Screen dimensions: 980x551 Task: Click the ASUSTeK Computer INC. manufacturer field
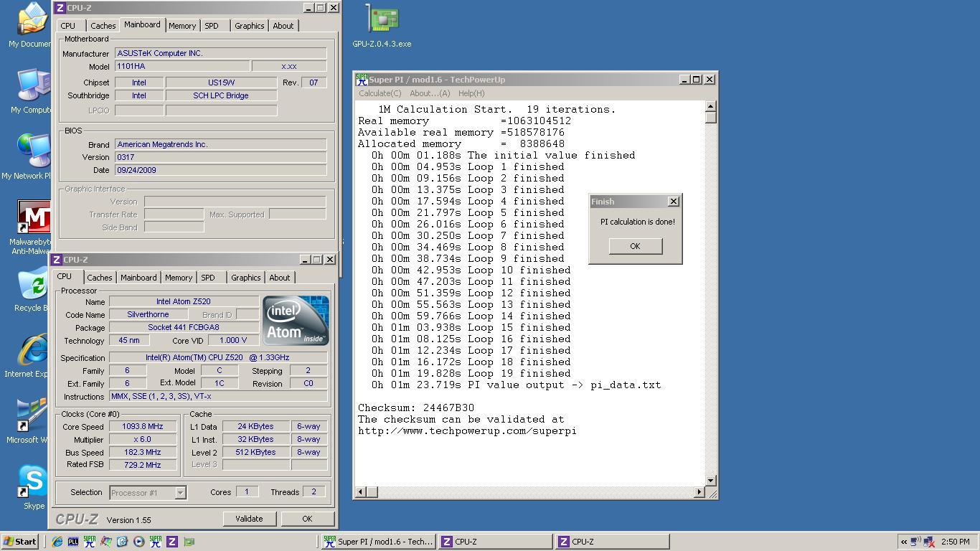[221, 53]
